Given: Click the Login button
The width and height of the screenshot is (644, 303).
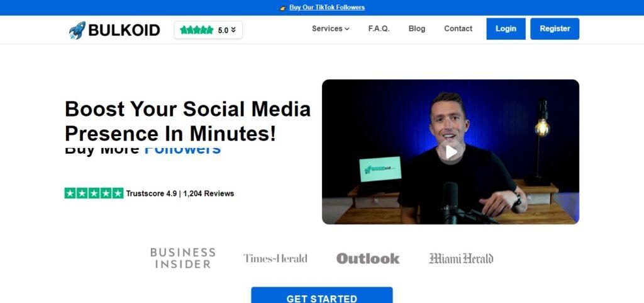Looking at the screenshot, I should [x=506, y=29].
